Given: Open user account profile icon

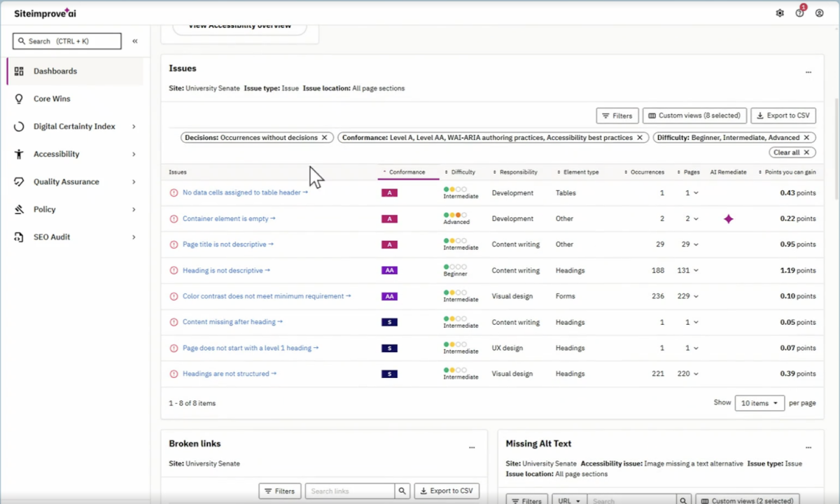Looking at the screenshot, I should pos(820,13).
